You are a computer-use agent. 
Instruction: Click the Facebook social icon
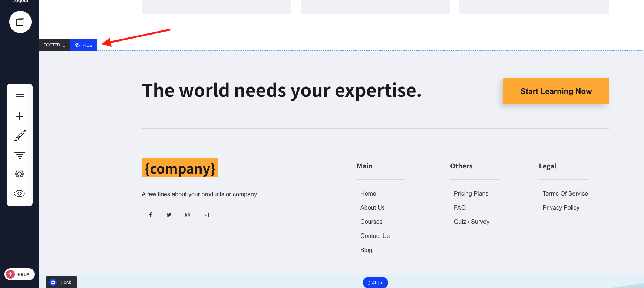[x=151, y=215]
